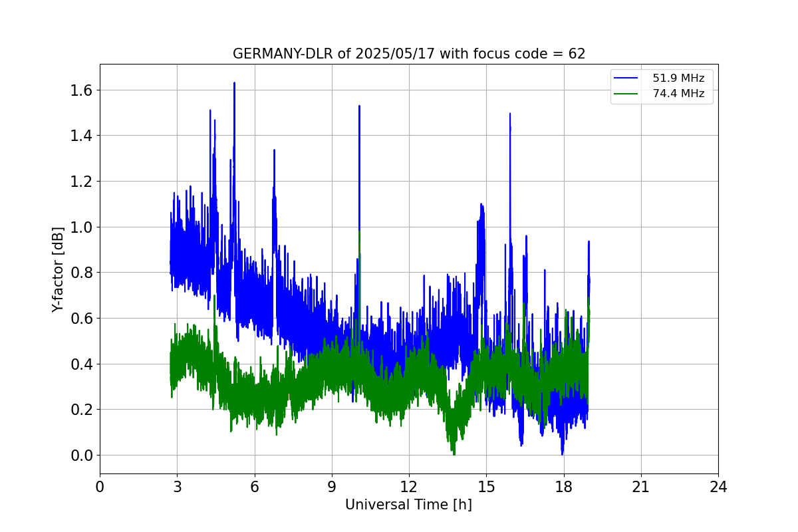The image size is (798, 532).
Task: Click the tallest blue spike peak above 1.6
Action: click(234, 84)
